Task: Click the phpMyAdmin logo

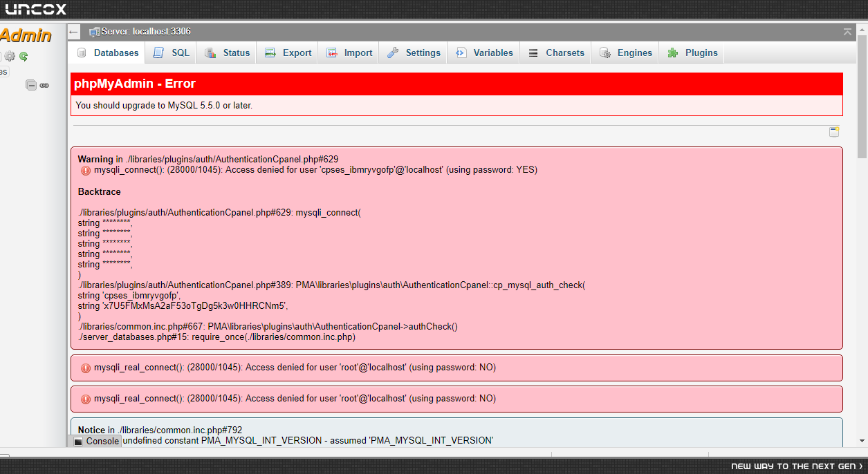Action: (26, 35)
